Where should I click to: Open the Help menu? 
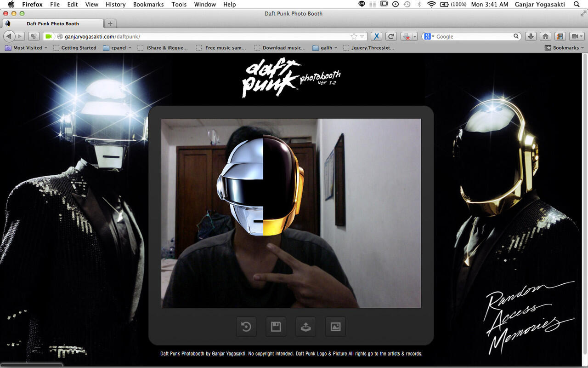[229, 4]
